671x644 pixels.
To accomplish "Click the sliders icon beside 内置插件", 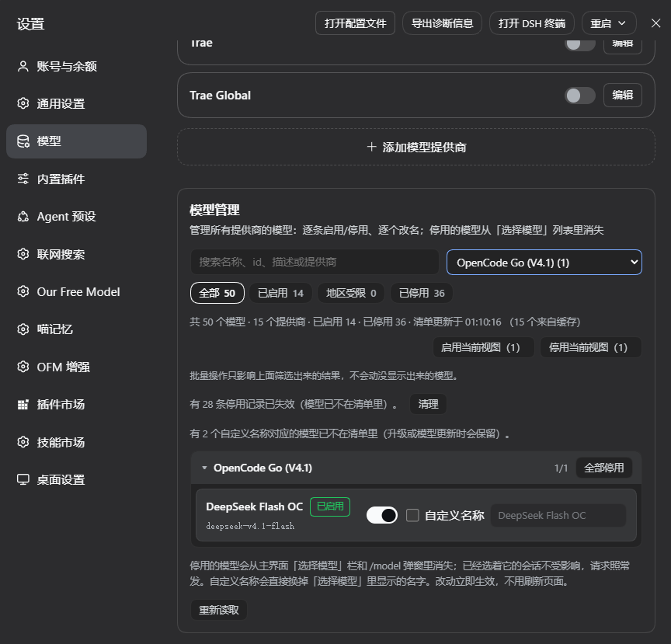I will [x=23, y=179].
